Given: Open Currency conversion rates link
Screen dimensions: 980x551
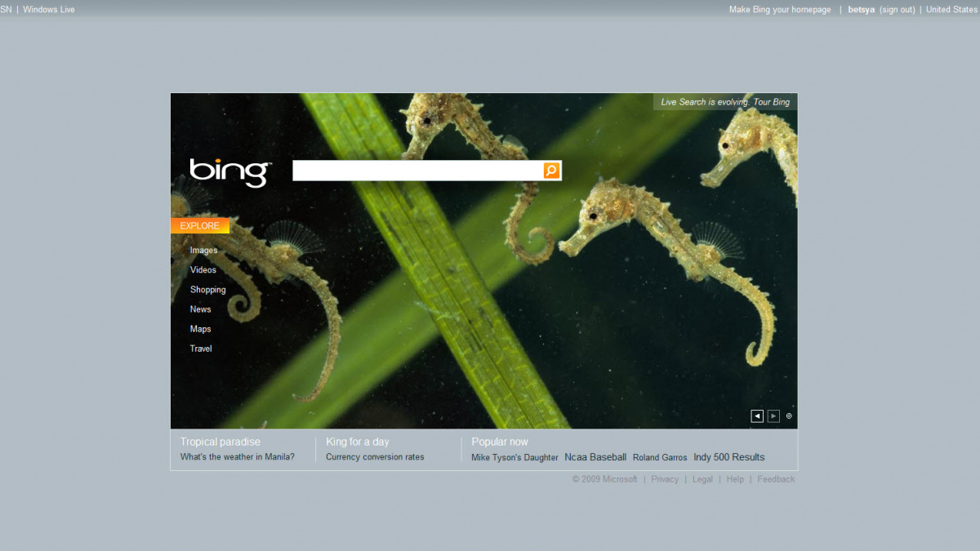Looking at the screenshot, I should pos(375,457).
